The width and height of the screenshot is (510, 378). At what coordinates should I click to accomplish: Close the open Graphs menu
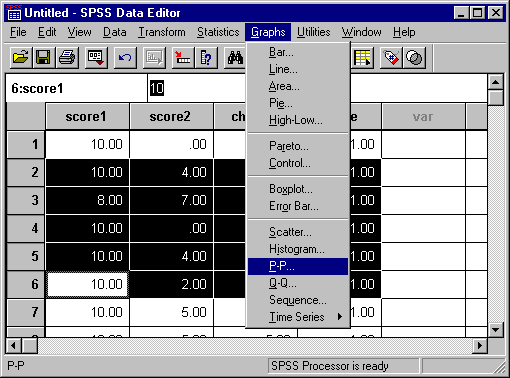(x=268, y=32)
